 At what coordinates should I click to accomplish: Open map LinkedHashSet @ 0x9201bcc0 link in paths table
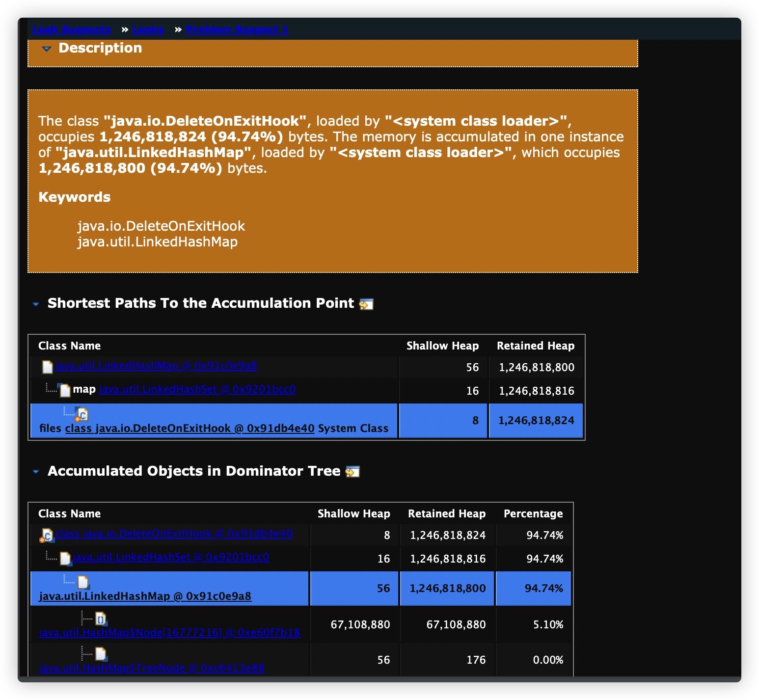[x=197, y=389]
